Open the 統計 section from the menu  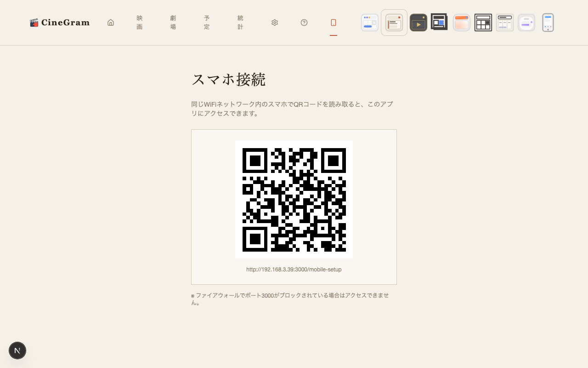pos(240,22)
